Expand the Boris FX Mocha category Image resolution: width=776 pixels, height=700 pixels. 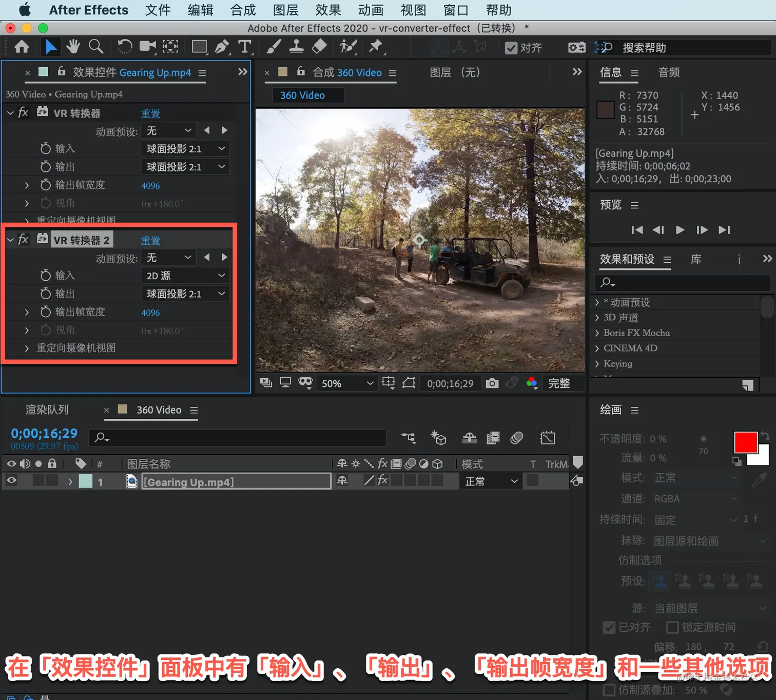click(597, 333)
